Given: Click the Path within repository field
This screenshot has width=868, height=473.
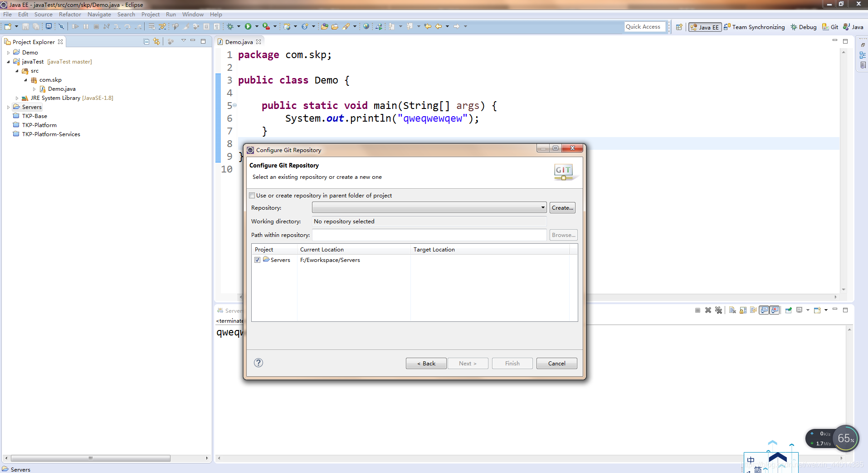Looking at the screenshot, I should pos(429,235).
